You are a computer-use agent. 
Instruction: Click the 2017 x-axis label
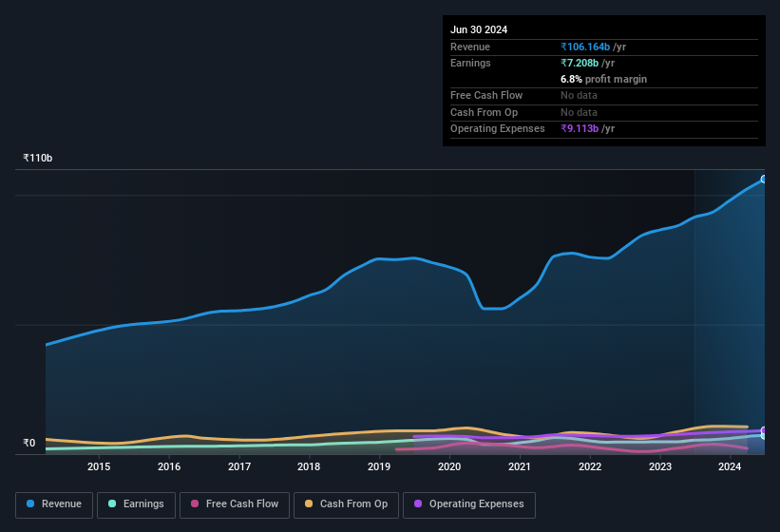tap(239, 466)
